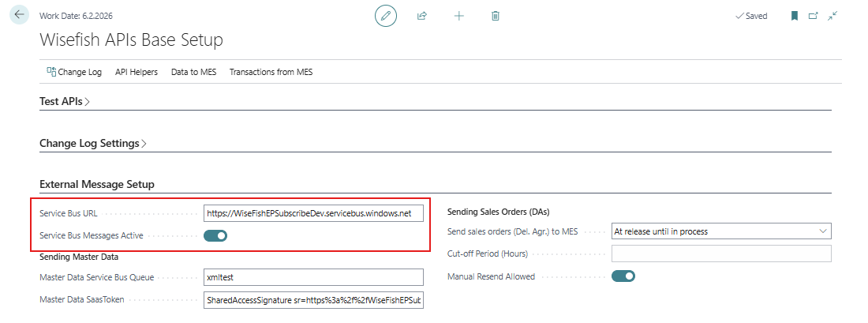This screenshot has width=868, height=323.
Task: Expand the Change Log Settings section
Action: (x=94, y=144)
